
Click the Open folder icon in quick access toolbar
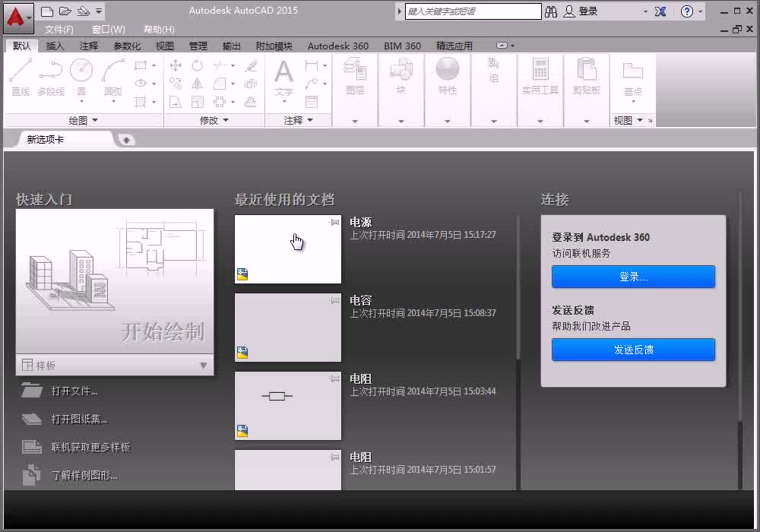tap(65, 11)
